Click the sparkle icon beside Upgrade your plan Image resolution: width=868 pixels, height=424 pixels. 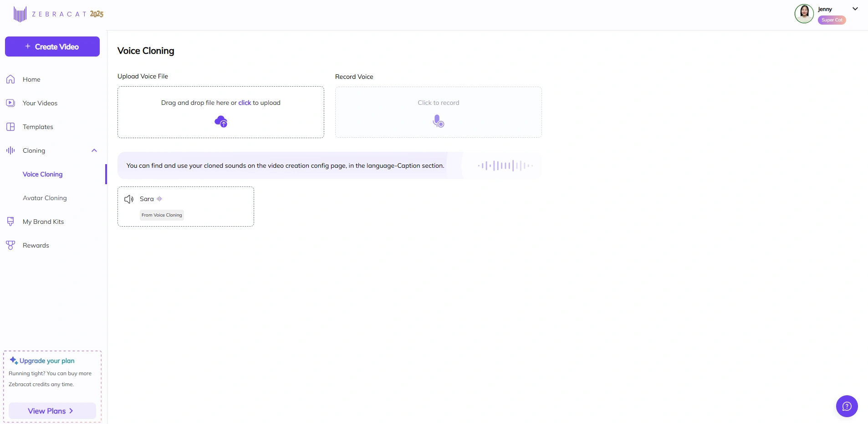click(14, 360)
